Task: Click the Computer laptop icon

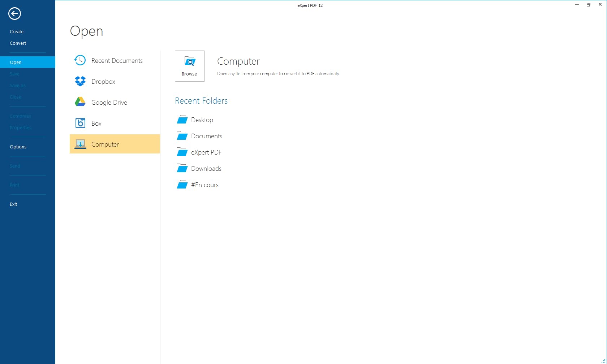Action: (80, 144)
